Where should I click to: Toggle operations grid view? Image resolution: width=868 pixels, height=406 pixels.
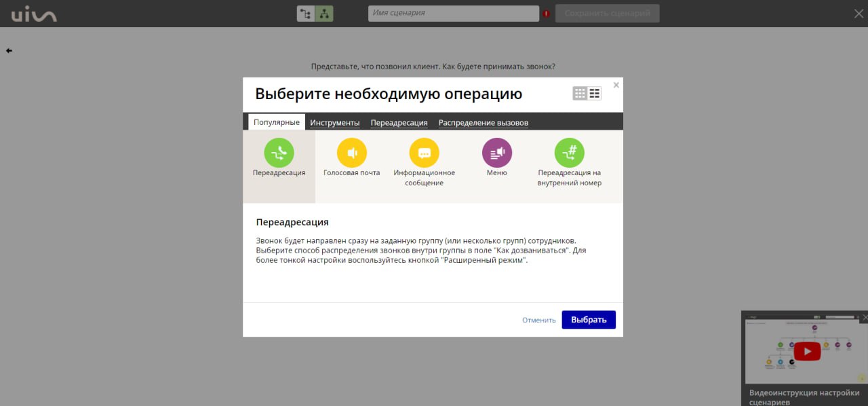click(580, 94)
